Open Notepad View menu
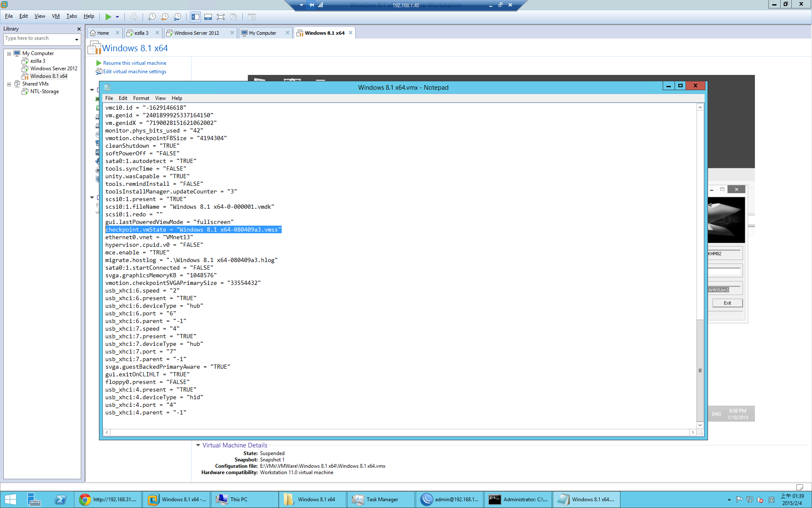The height and width of the screenshot is (508, 812). pos(160,98)
